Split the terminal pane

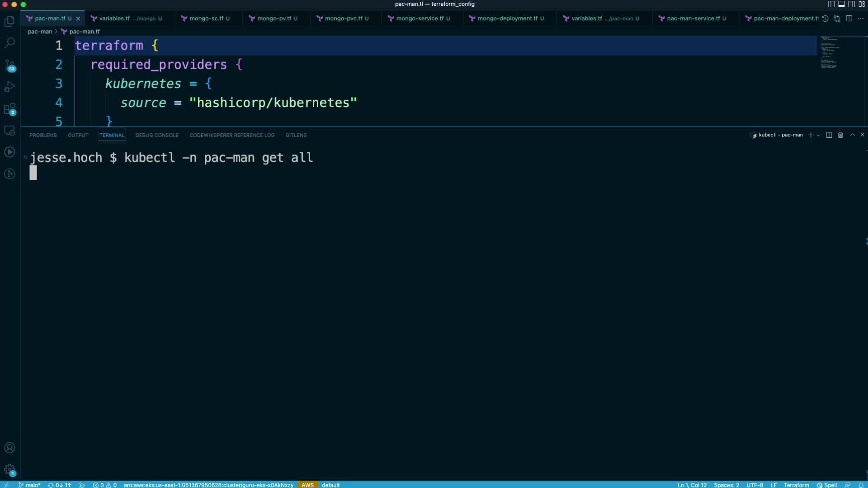(829, 135)
